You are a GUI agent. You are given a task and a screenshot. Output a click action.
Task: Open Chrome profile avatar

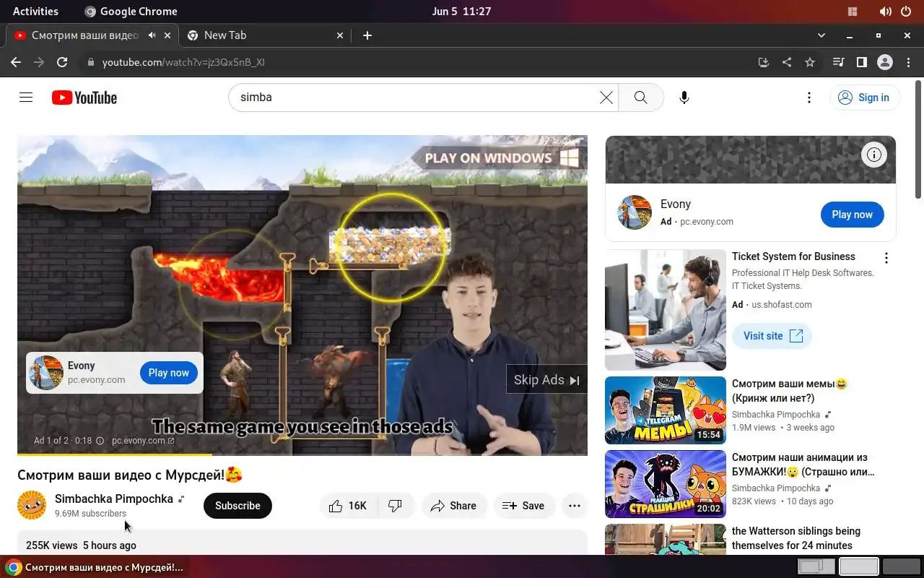coord(885,62)
